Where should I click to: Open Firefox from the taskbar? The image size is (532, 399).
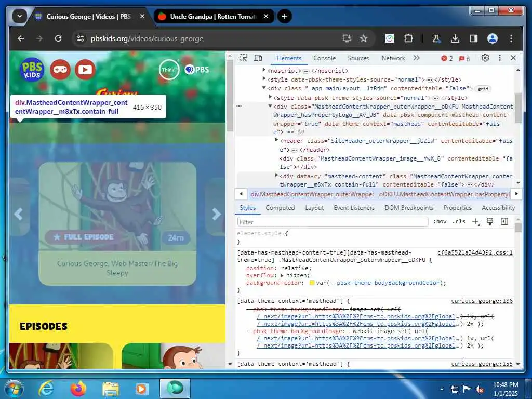pyautogui.click(x=78, y=389)
